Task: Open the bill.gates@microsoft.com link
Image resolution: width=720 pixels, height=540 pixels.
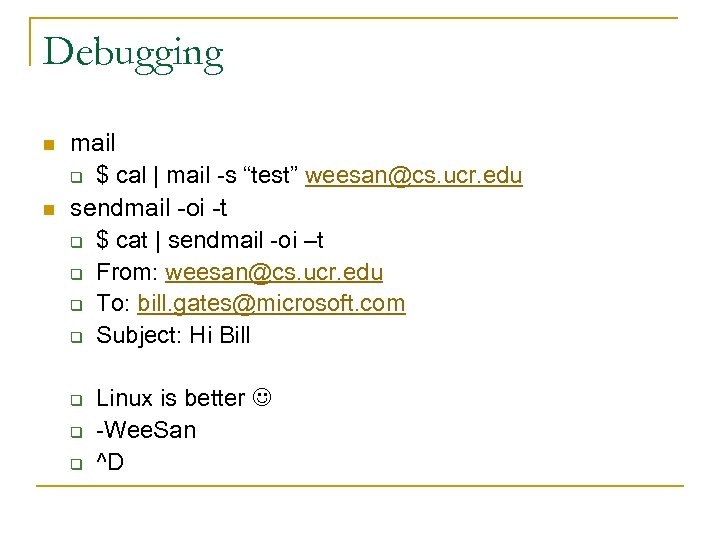Action: click(271, 303)
